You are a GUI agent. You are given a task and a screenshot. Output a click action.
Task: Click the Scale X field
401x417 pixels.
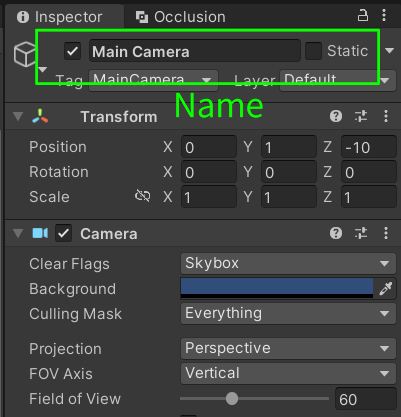[209, 197]
